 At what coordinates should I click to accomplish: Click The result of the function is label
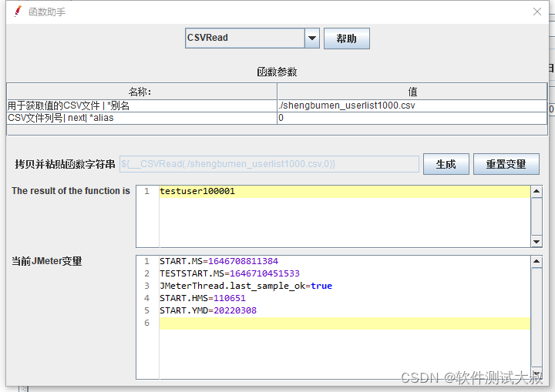(71, 191)
